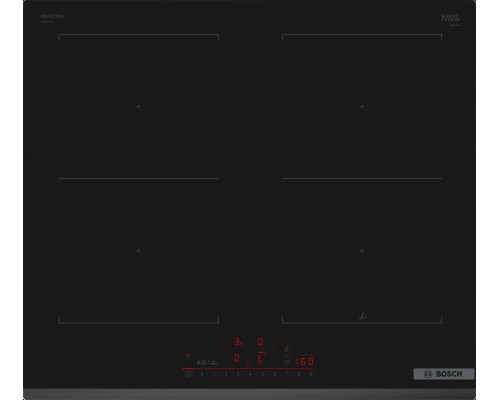This screenshot has height=400, width=500.
Task: Touch the pan symbol on the front right zone
Action: pyautogui.click(x=362, y=316)
